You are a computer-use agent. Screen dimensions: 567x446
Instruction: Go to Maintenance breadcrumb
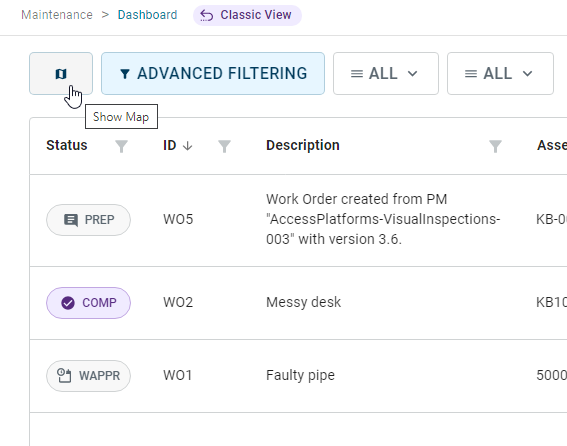pyautogui.click(x=57, y=15)
